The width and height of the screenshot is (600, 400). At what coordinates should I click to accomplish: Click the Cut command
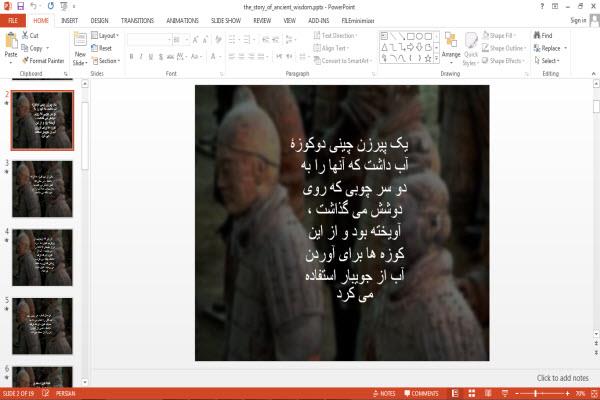coord(30,36)
